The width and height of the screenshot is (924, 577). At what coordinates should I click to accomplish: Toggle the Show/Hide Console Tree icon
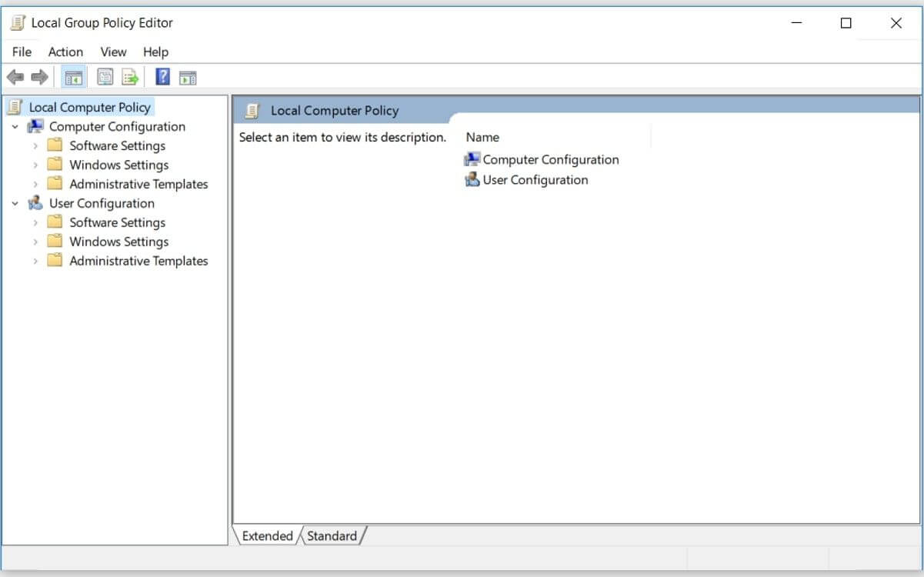(x=72, y=76)
